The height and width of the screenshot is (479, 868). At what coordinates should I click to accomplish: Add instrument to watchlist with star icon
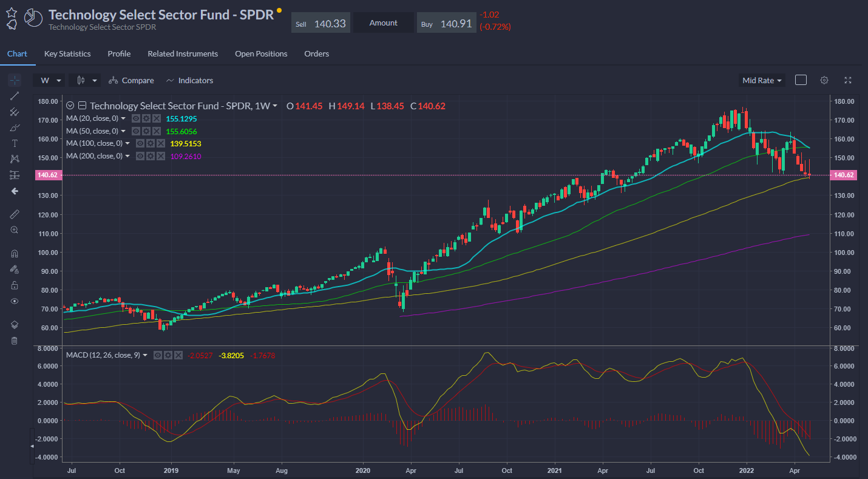(x=12, y=12)
